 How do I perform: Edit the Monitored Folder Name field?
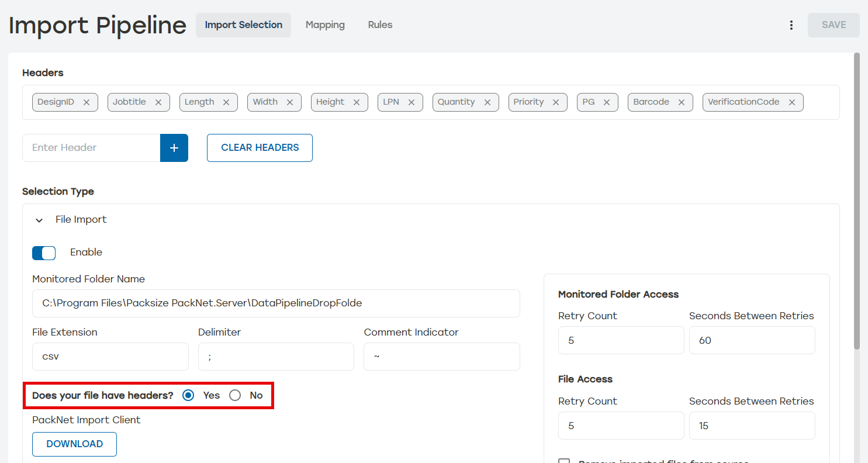(276, 303)
